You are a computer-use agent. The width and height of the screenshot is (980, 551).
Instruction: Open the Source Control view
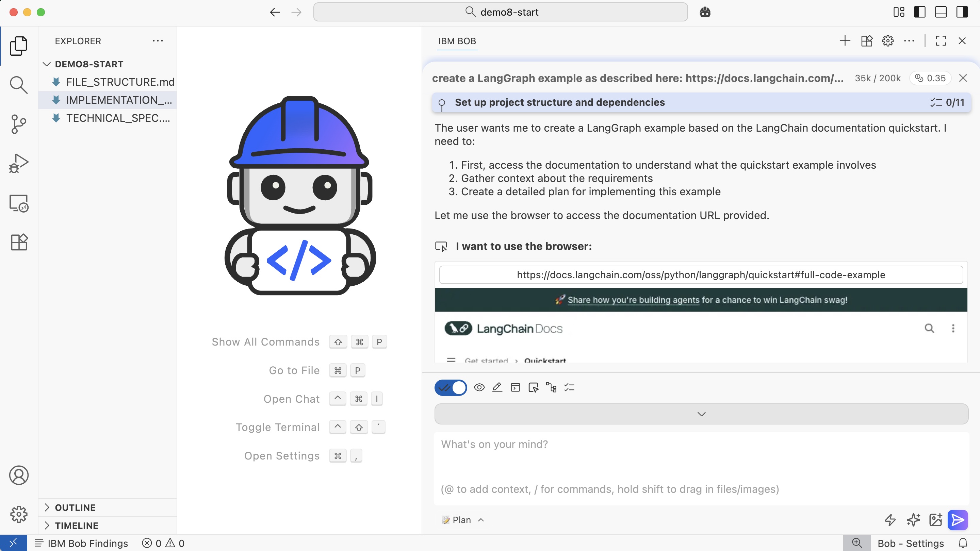coord(18,124)
